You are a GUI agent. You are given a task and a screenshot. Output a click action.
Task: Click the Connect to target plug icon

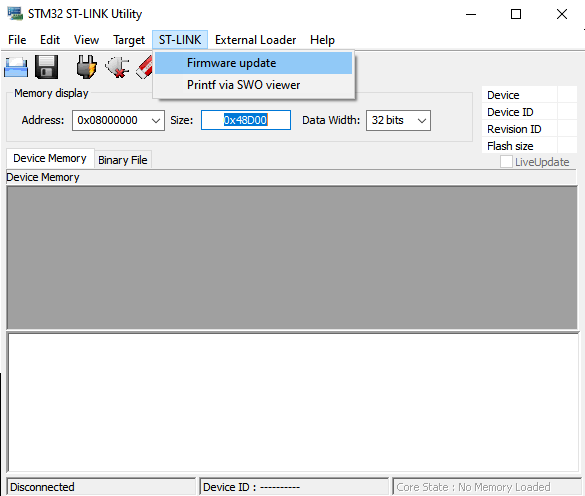(x=87, y=67)
